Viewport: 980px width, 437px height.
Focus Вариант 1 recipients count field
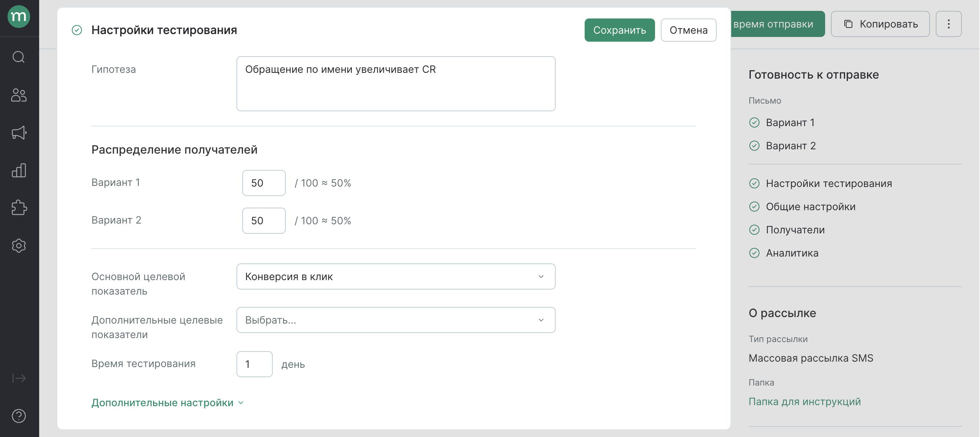(x=264, y=183)
